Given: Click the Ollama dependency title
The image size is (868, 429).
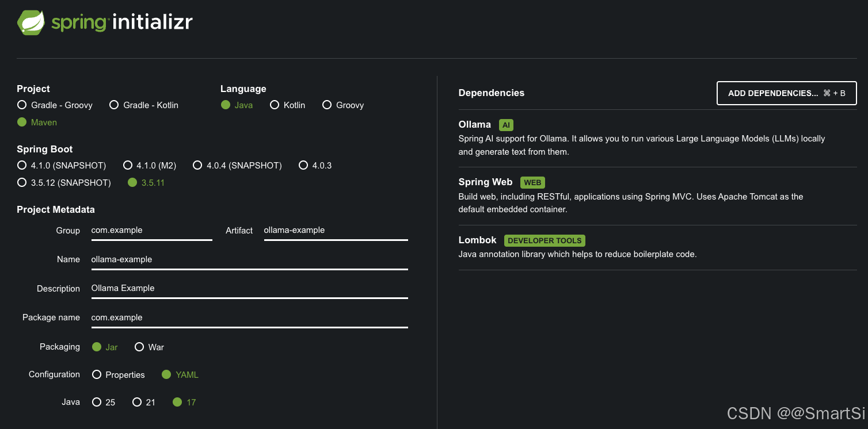Looking at the screenshot, I should tap(474, 125).
